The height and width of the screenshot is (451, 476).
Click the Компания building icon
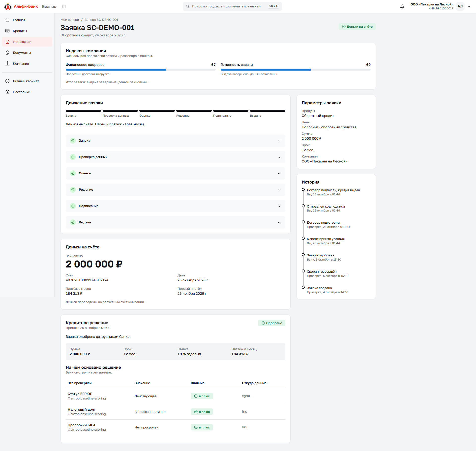(x=8, y=63)
